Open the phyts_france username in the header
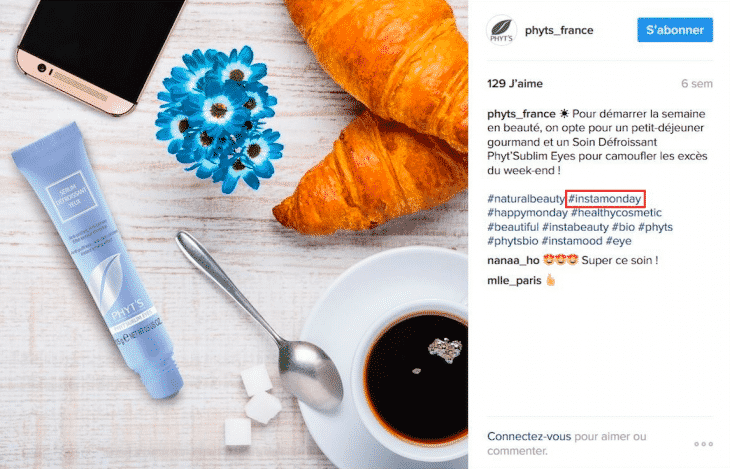Viewport: 730px width, 469px height. [559, 30]
